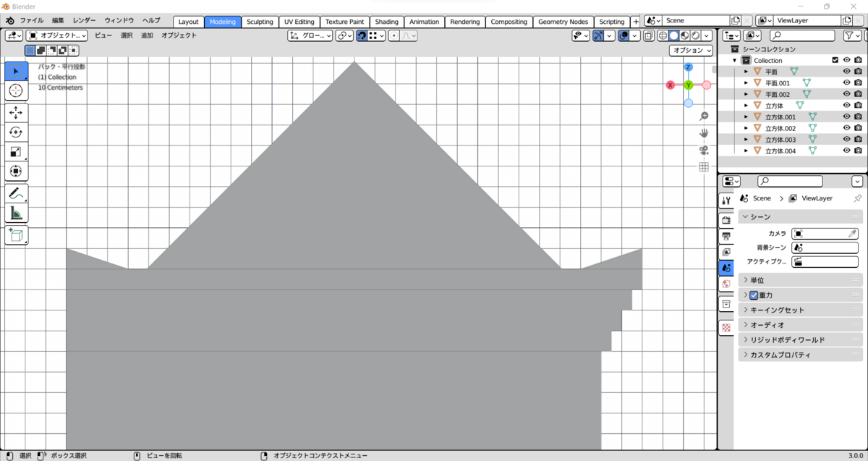This screenshot has height=461, width=868.
Task: Switch to the Shading workspace tab
Action: 386,22
